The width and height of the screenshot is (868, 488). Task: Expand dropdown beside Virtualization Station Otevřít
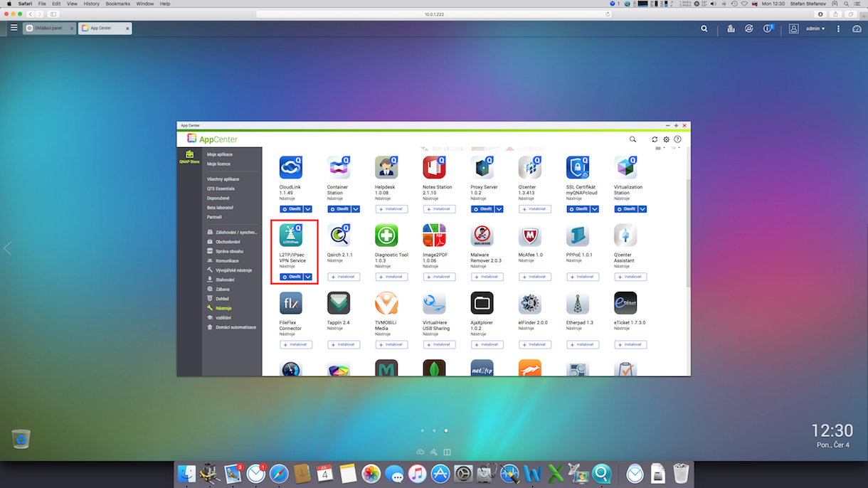(642, 209)
